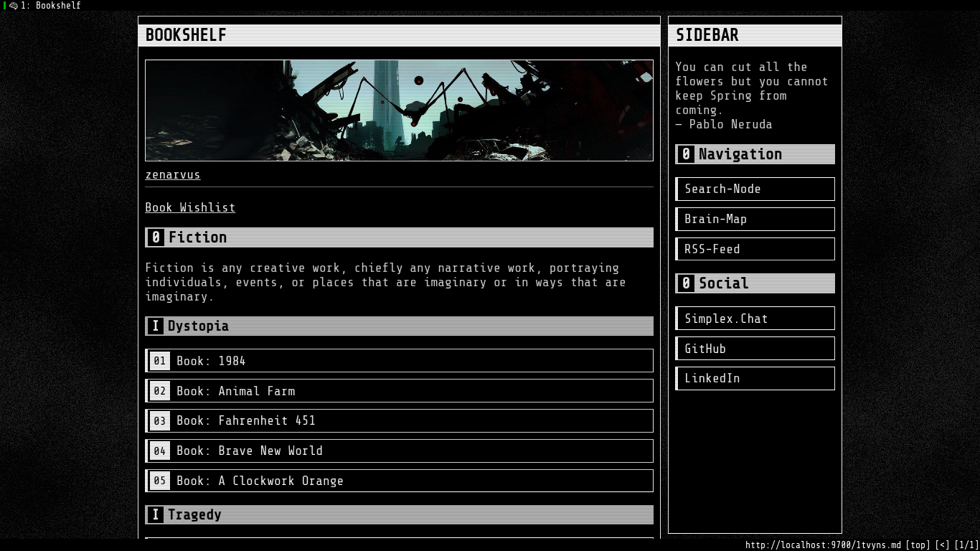Viewport: 980px width, 551px height.
Task: Open the zenarvus link
Action: pyautogui.click(x=173, y=174)
